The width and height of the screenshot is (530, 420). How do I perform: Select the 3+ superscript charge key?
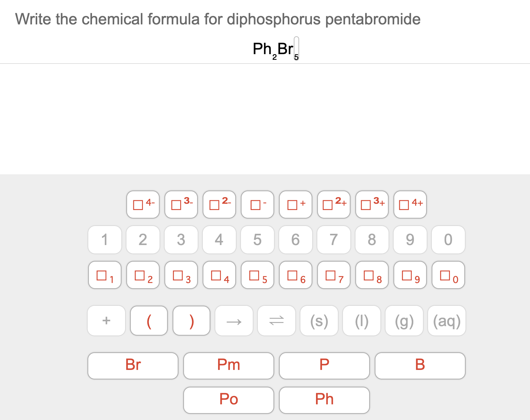372,204
